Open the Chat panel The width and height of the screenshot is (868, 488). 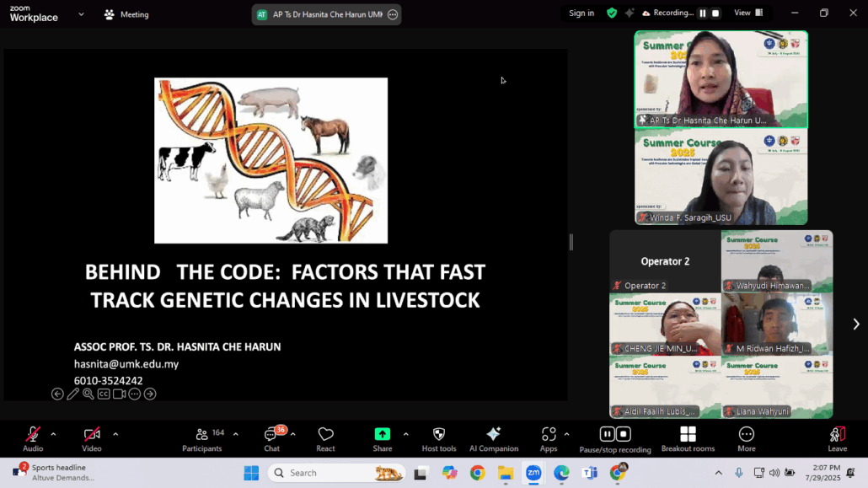(271, 437)
